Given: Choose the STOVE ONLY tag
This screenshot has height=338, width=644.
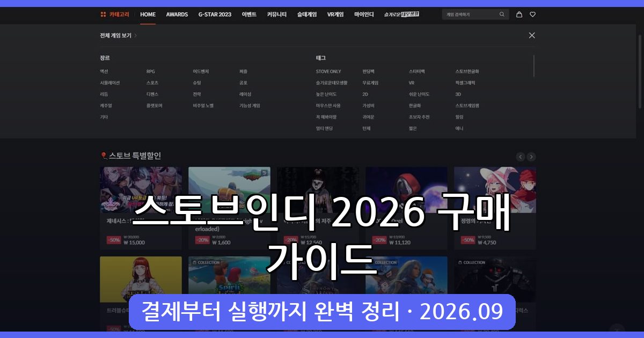Looking at the screenshot, I should 328,71.
